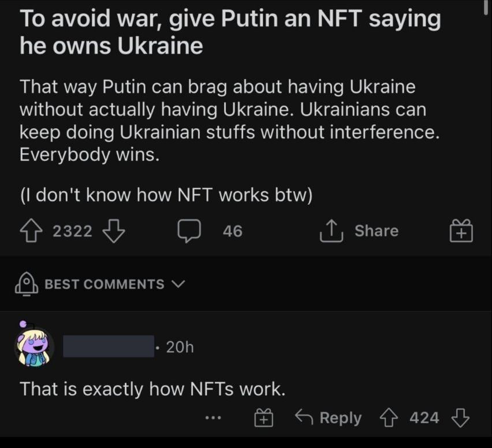The width and height of the screenshot is (492, 448).
Task: Click the reply arrow icon
Action: point(304,417)
